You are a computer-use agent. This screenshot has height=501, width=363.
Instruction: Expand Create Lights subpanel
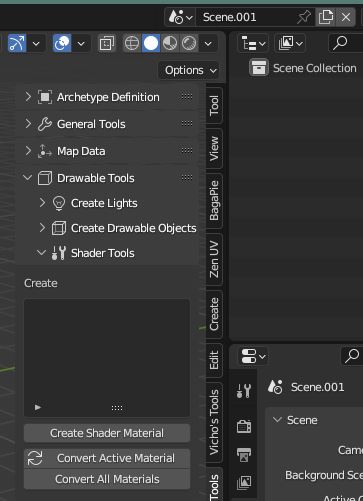coord(42,203)
